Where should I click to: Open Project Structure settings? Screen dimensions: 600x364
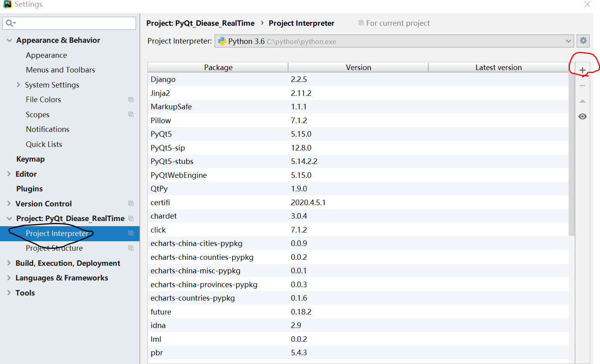tap(54, 248)
